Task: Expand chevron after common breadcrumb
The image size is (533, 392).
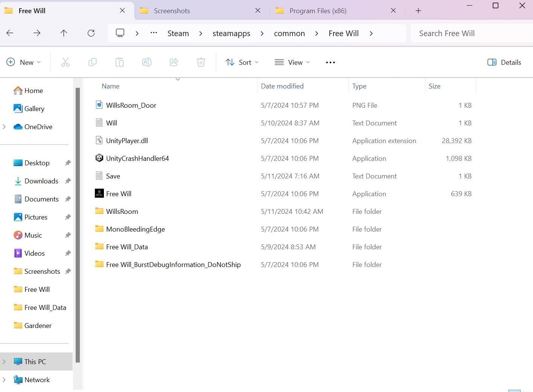Action: (x=317, y=33)
